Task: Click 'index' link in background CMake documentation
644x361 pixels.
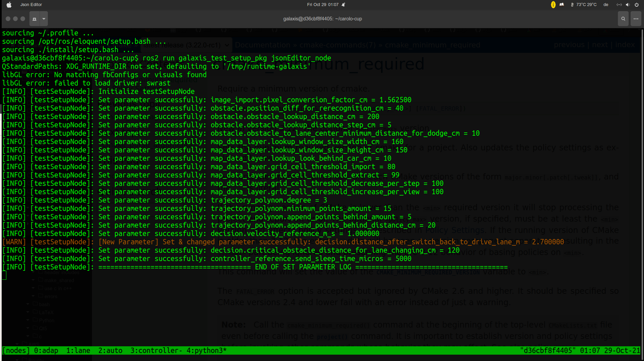Action: click(625, 45)
